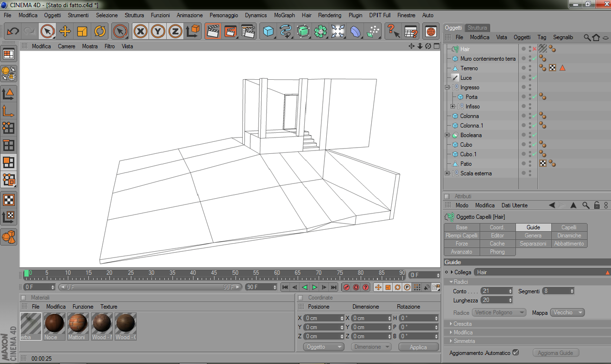Toggle the X axis lock icon

pyautogui.click(x=140, y=32)
